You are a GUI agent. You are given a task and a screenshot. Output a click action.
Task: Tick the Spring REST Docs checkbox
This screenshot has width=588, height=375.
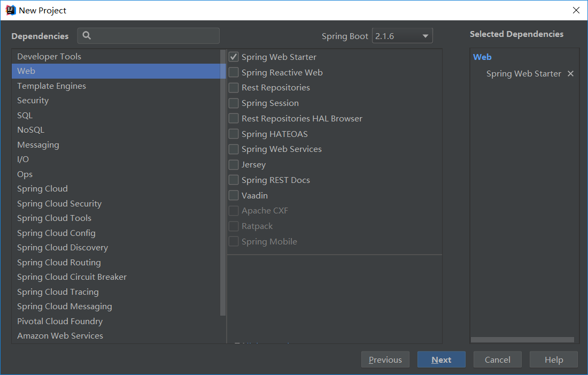point(234,180)
